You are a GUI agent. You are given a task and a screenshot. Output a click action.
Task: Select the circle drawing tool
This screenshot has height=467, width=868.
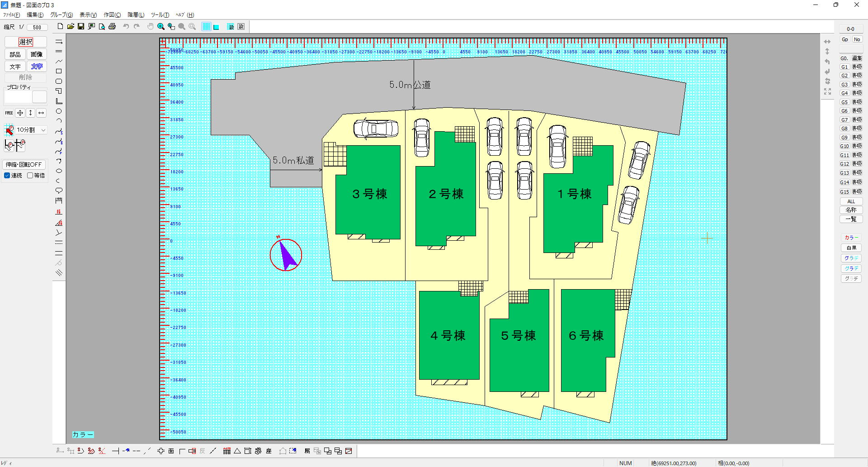pos(59,111)
